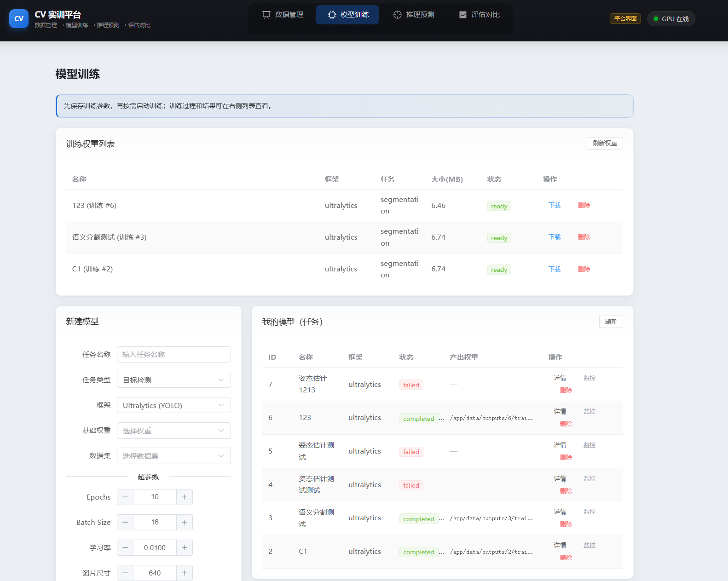728x581 pixels.
Task: View 详情 for task 7 姿态估计1213
Action: [x=560, y=378]
